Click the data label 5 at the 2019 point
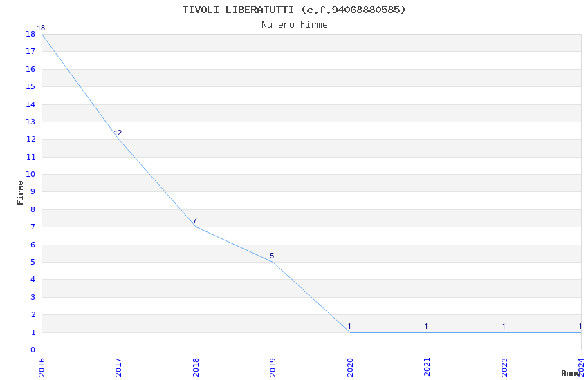 (272, 256)
